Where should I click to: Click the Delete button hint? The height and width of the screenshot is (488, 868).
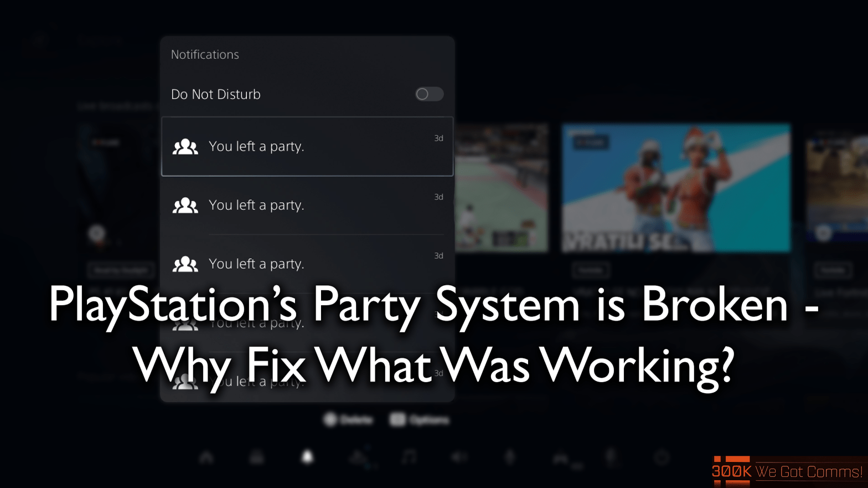point(348,420)
